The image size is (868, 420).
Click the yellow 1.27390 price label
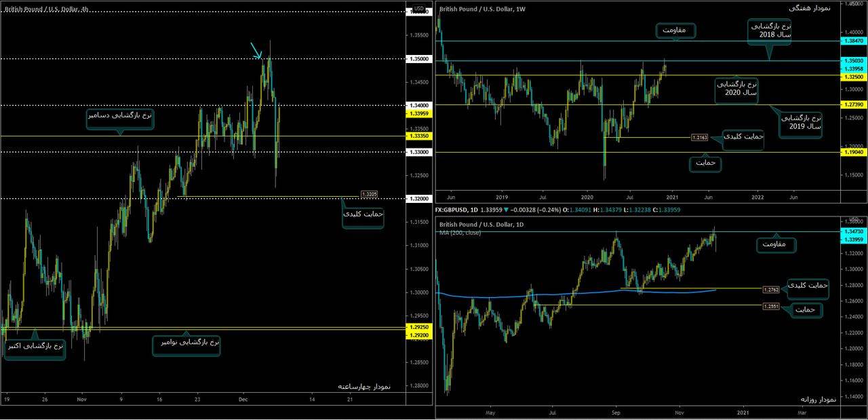click(x=852, y=104)
